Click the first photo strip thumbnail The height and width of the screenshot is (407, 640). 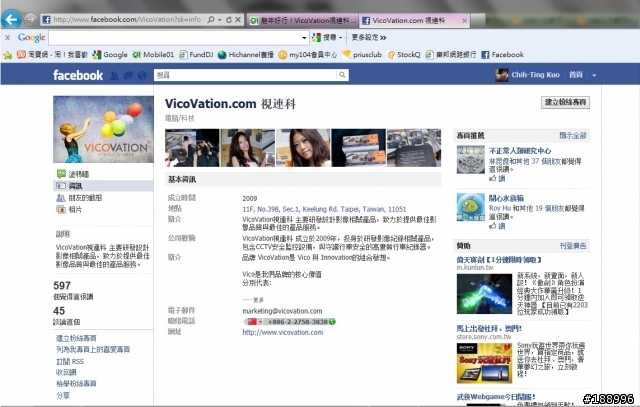click(x=192, y=148)
